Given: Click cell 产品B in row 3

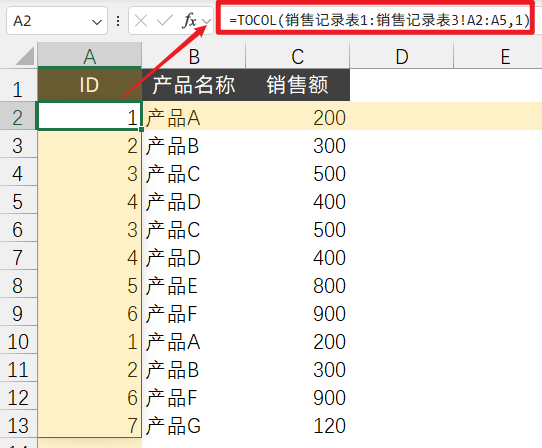Looking at the screenshot, I should 194,144.
